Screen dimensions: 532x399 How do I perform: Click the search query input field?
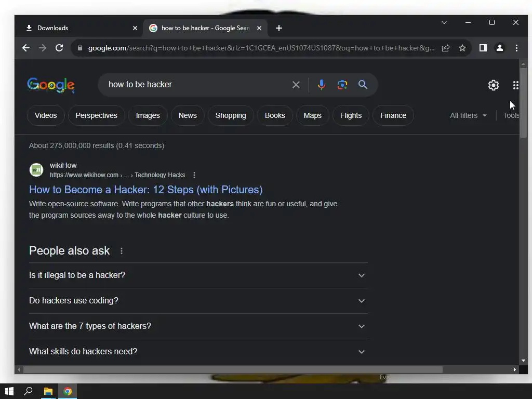pyautogui.click(x=197, y=85)
